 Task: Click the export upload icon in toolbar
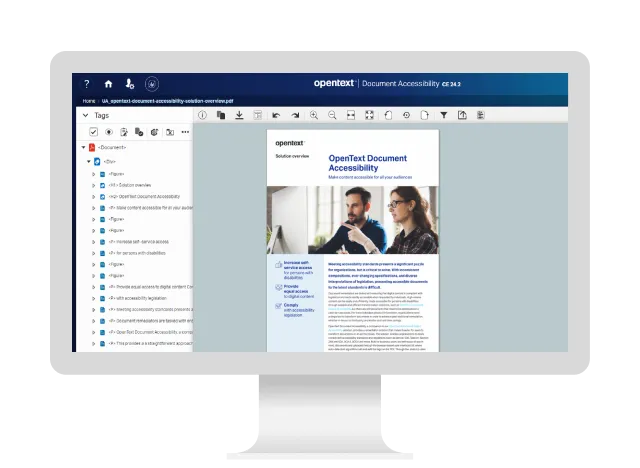tap(462, 115)
